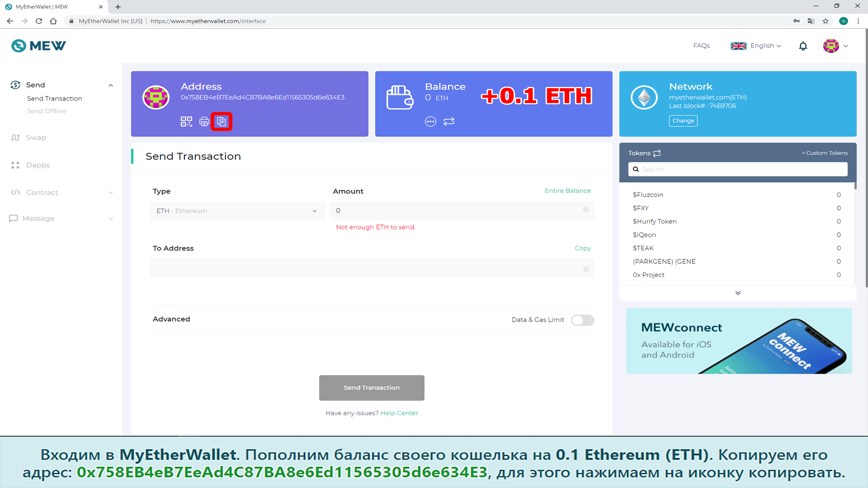Viewport: 868px width, 488px height.
Task: Open the account avatar dropdown
Action: click(x=835, y=46)
